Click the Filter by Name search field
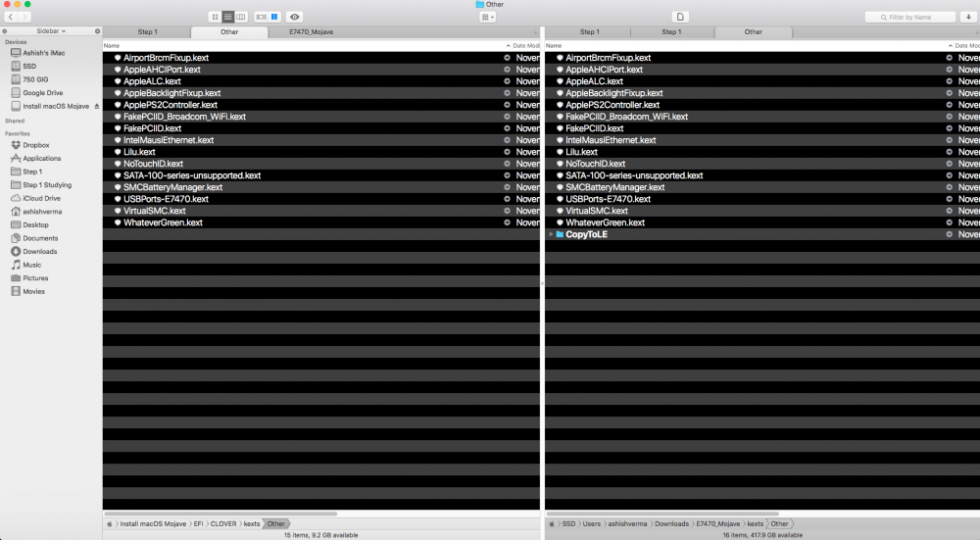Viewport: 980px width, 540px height. pos(909,17)
